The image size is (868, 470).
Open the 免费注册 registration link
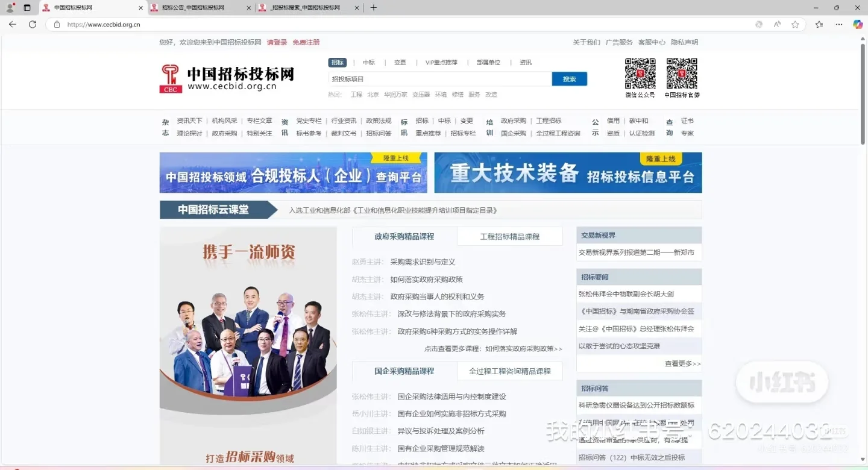[x=306, y=42]
